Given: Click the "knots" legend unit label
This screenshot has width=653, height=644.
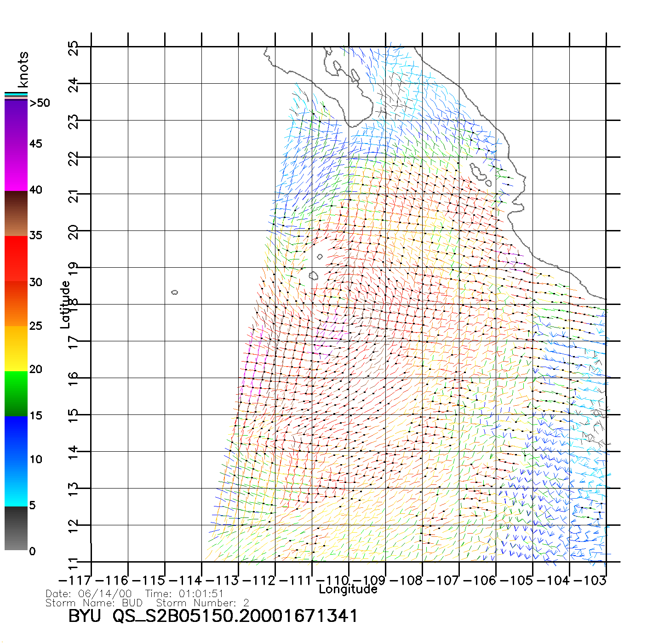Looking at the screenshot, I should 23,69.
